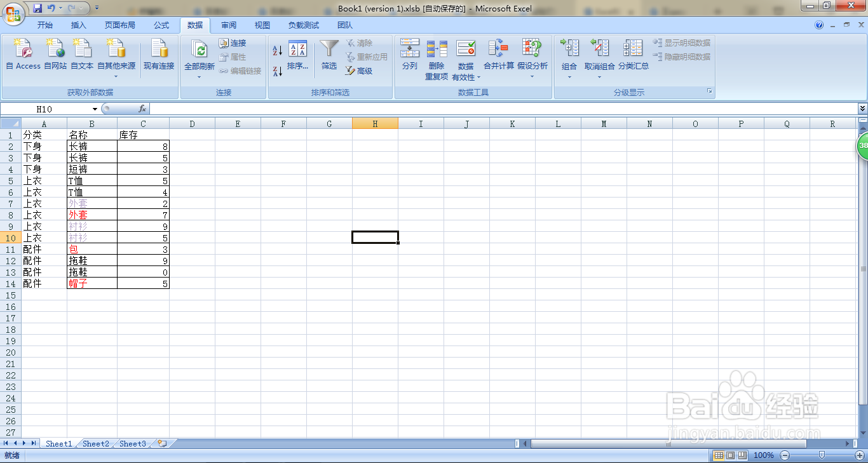Open the 负载测试 tab
The height and width of the screenshot is (463, 868).
(304, 25)
